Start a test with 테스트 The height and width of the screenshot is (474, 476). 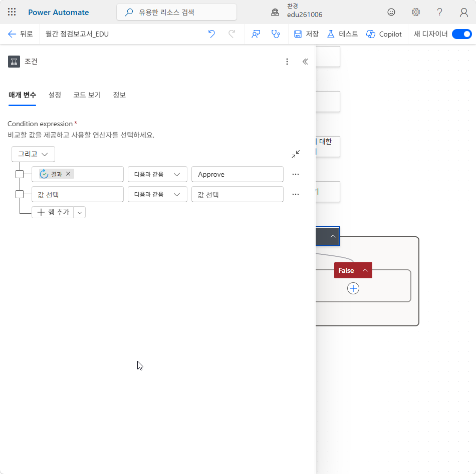(343, 34)
